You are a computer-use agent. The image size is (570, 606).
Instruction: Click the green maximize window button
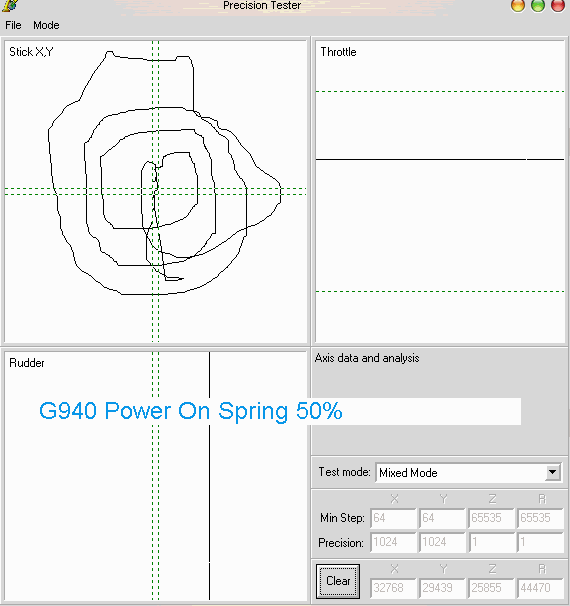click(x=538, y=6)
